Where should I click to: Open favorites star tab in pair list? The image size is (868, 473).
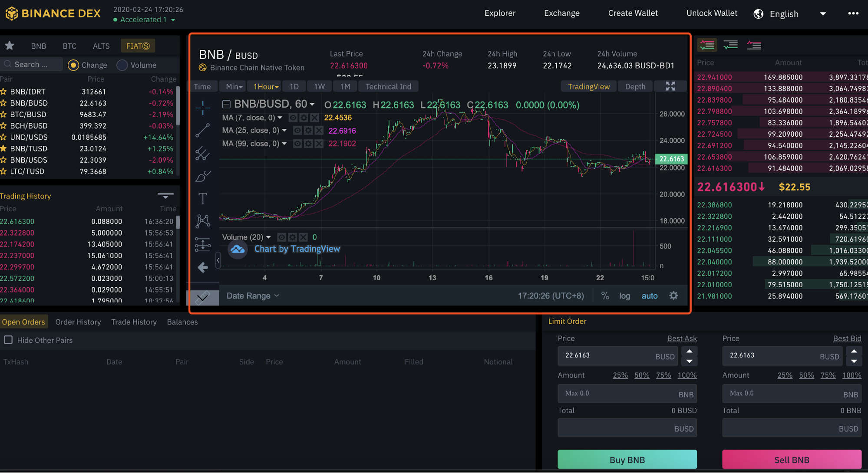[x=10, y=46]
